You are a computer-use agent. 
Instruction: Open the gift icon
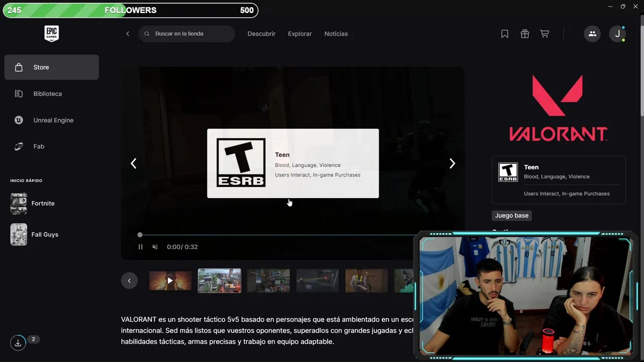pos(525,34)
